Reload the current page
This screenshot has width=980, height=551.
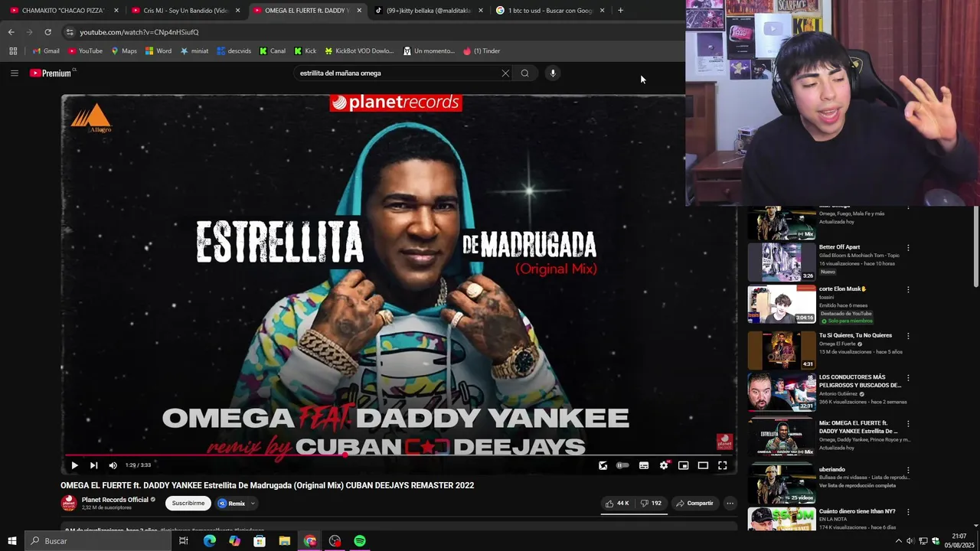(x=47, y=32)
